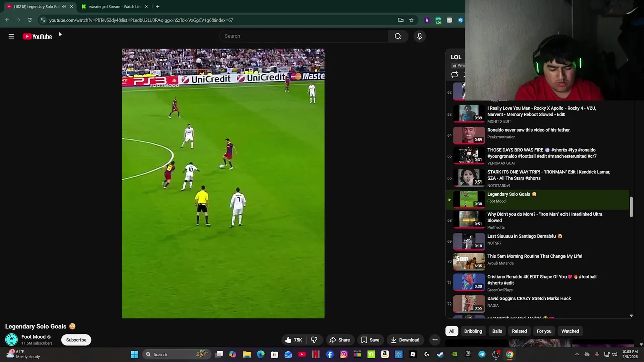The width and height of the screenshot is (644, 362).
Task: Play 'I Really Love You Man' playlist video
Action: pyautogui.click(x=537, y=114)
